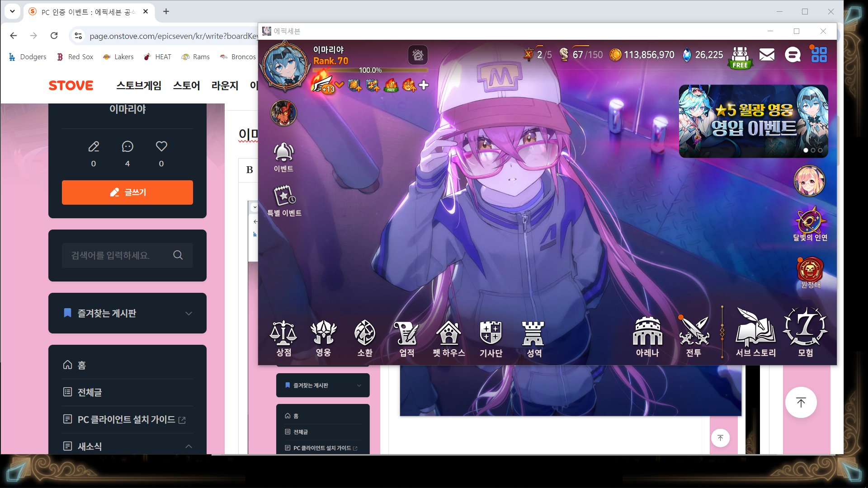
Task: Open the tab search dropdown arrow
Action: 12,11
